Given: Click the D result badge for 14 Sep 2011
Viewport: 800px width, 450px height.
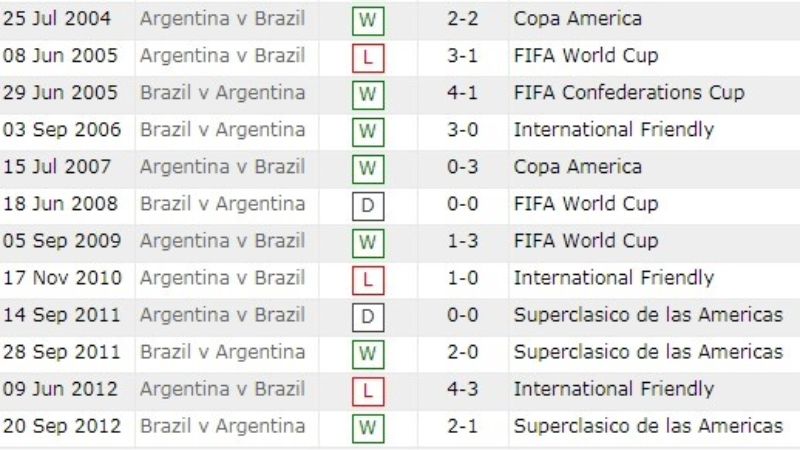Looking at the screenshot, I should (x=368, y=317).
